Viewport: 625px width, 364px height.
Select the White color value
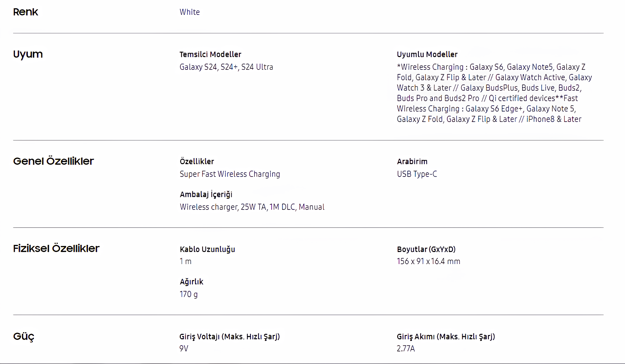tap(189, 12)
